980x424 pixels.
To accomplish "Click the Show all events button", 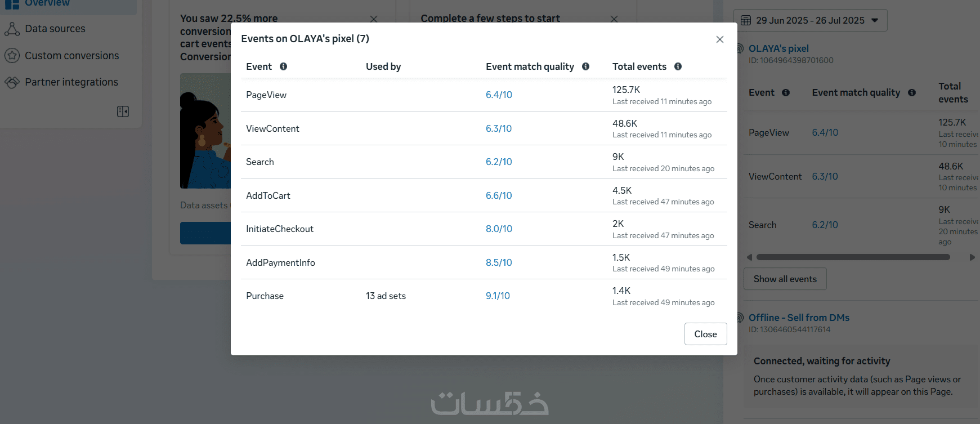I will (x=785, y=279).
